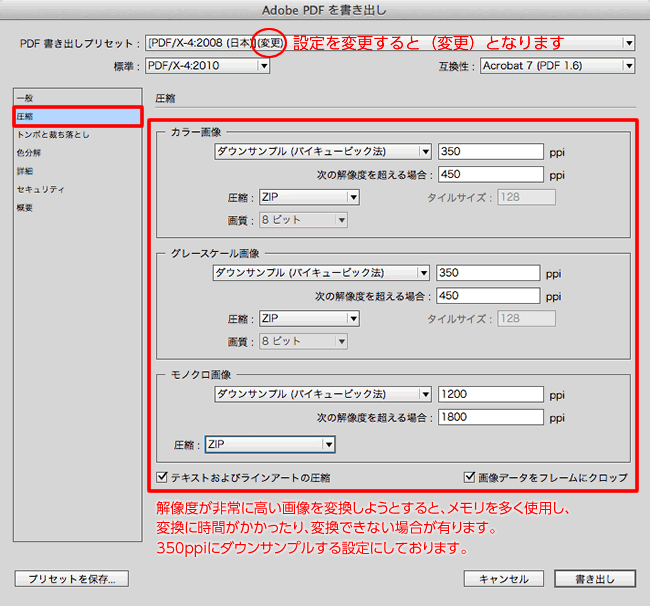The height and width of the screenshot is (606, 650).
Task: Select 圧縮 in the left category list
Action: (78, 116)
